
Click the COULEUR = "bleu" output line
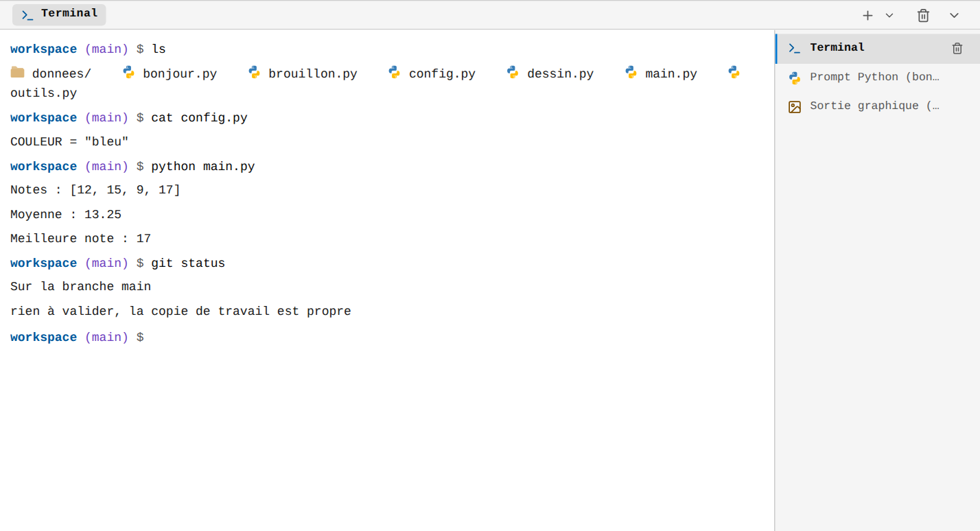click(69, 142)
